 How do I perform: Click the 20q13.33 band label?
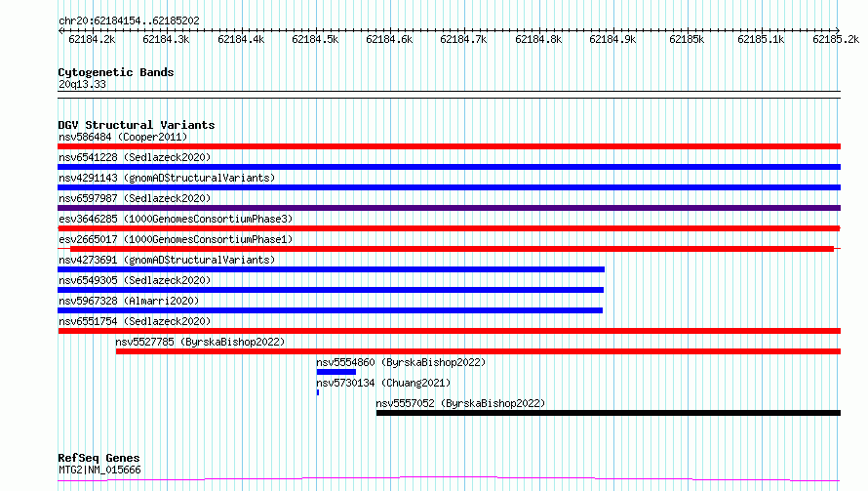[x=82, y=84]
